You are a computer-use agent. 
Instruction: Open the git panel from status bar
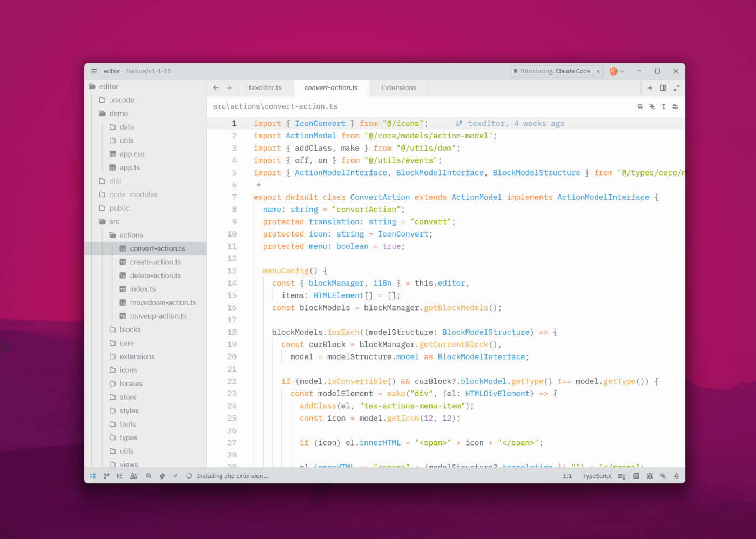(106, 476)
